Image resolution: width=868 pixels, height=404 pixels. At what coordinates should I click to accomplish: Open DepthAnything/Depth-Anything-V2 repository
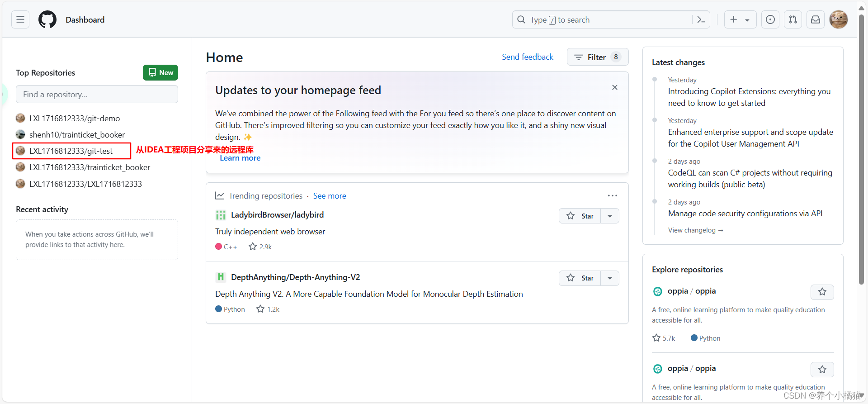(295, 277)
